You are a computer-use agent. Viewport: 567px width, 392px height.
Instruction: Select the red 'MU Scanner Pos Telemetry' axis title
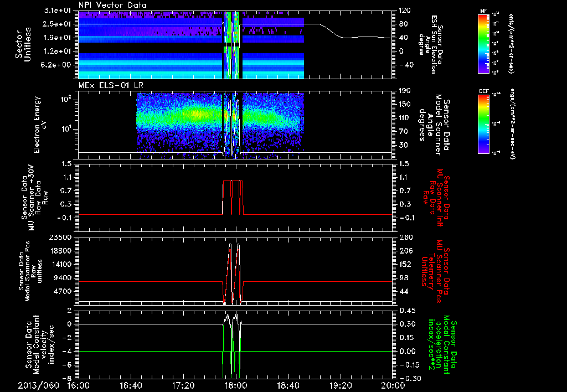point(436,271)
